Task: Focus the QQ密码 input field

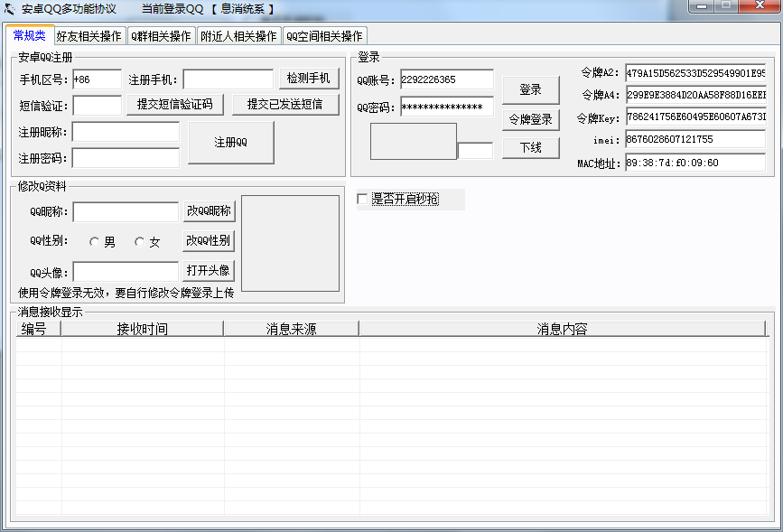Action: (x=447, y=107)
